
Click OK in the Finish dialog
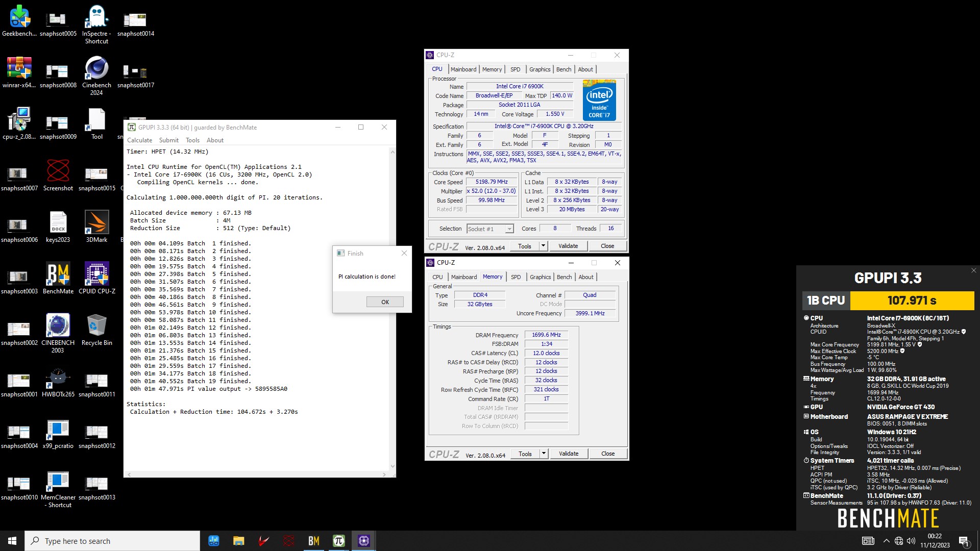point(385,302)
